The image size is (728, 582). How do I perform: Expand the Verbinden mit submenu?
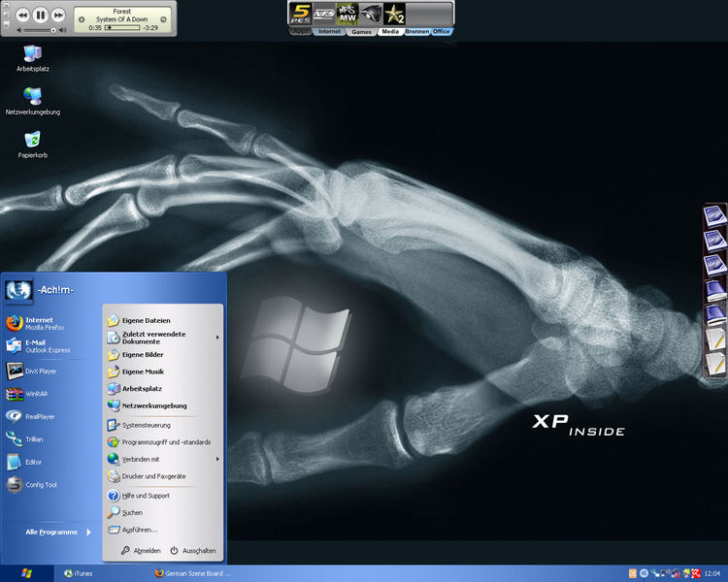click(x=162, y=459)
